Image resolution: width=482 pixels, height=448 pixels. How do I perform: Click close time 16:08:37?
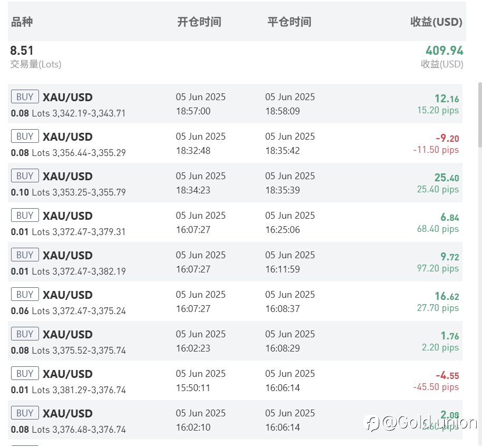click(282, 309)
